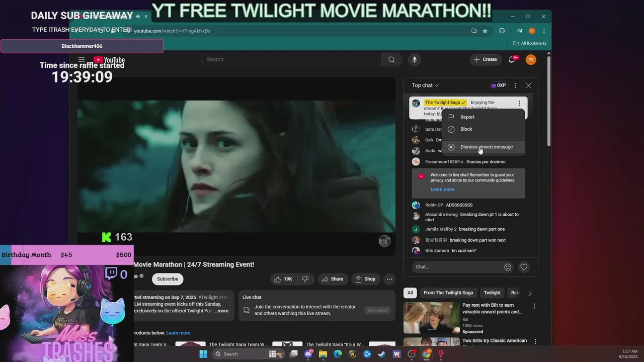Click Open panel for live chat
The height and width of the screenshot is (362, 644).
coord(377,310)
